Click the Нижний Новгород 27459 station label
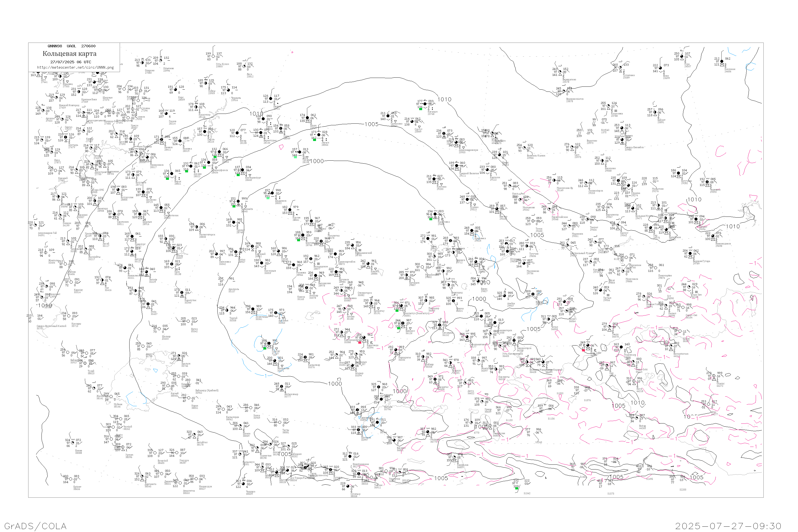The width and height of the screenshot is (798, 532). 69,106
